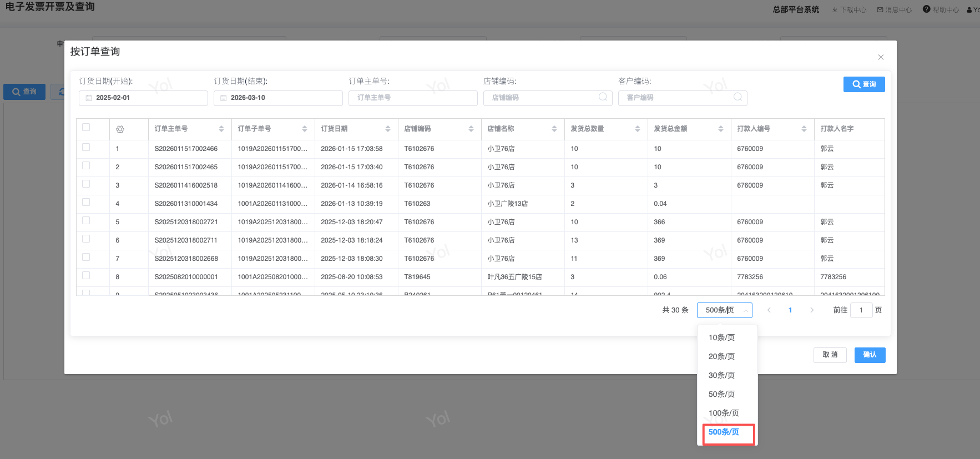The width and height of the screenshot is (980, 459).
Task: Open the 帮助中心 help icon
Action: pos(926,9)
